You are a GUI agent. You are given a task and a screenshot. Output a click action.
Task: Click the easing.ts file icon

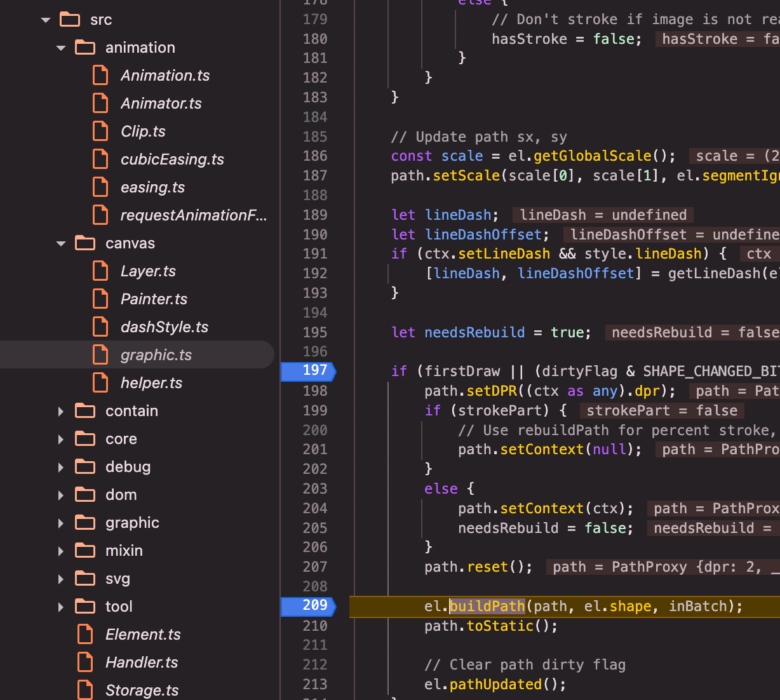100,187
